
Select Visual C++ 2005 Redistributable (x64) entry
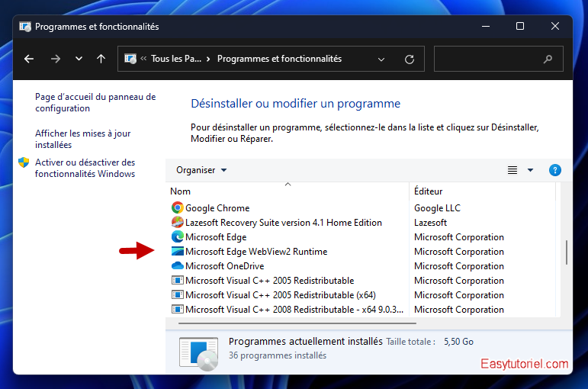click(281, 295)
